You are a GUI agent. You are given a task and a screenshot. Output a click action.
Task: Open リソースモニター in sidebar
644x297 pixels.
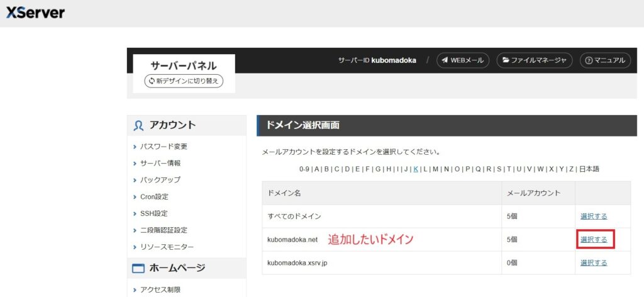point(167,247)
